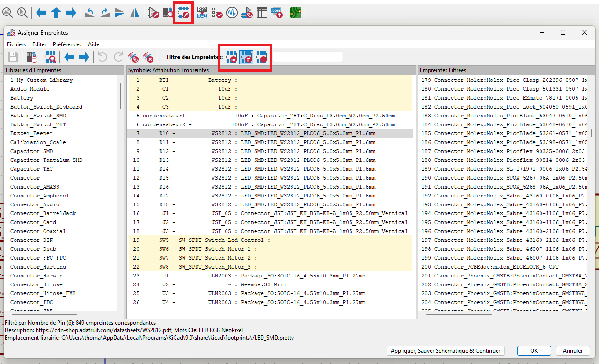599x364 pixels.
Task: Select Capacitor_THT library
Action: tap(31, 169)
